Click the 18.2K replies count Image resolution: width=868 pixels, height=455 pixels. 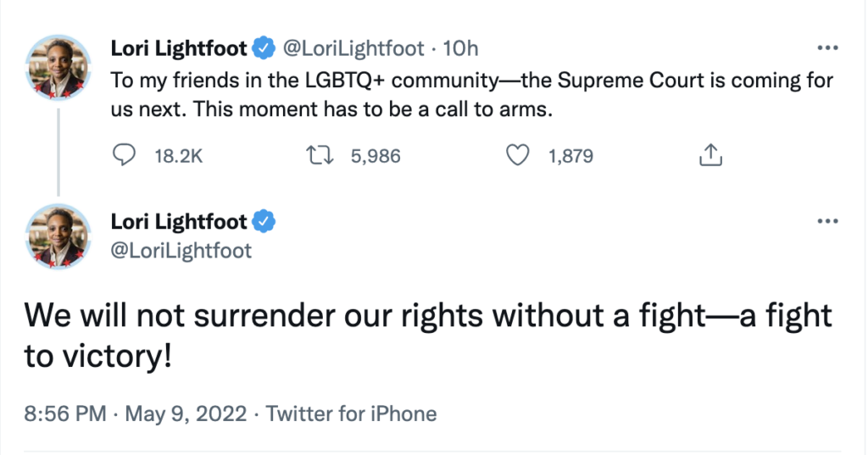(x=179, y=156)
